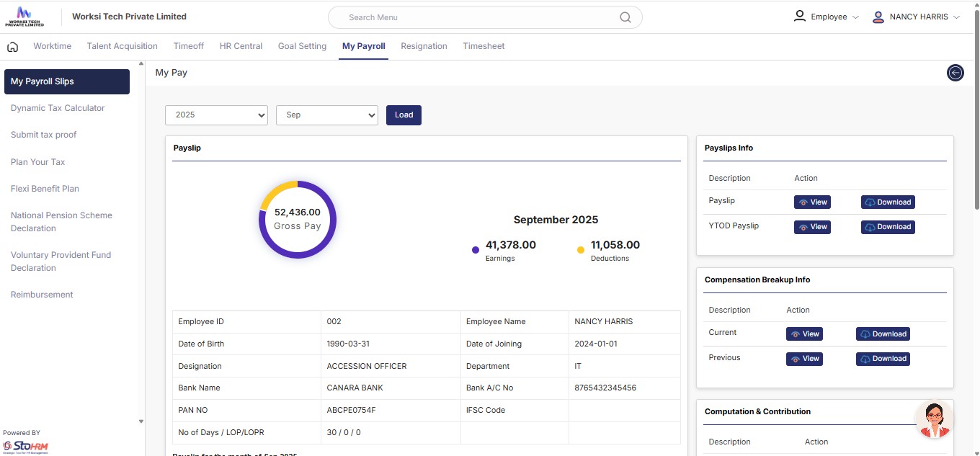This screenshot has width=980, height=456.
Task: Click the home icon in navigation bar
Action: pyautogui.click(x=12, y=47)
